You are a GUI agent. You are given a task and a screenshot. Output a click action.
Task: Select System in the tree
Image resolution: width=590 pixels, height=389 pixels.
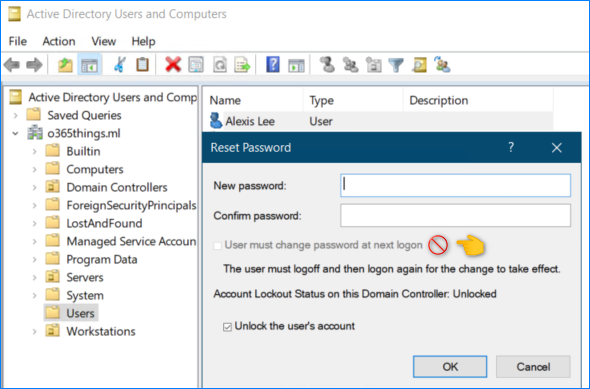pyautogui.click(x=85, y=295)
